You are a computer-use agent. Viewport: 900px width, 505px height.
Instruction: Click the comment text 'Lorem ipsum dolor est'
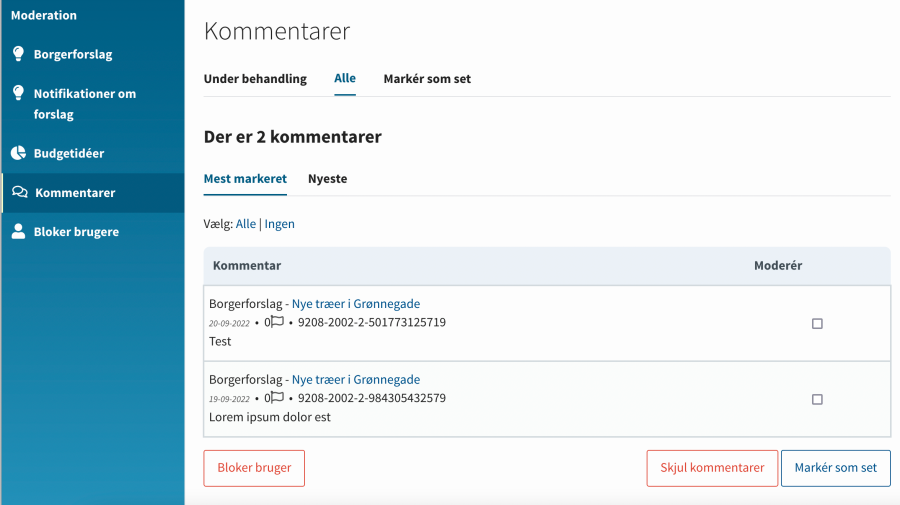270,417
